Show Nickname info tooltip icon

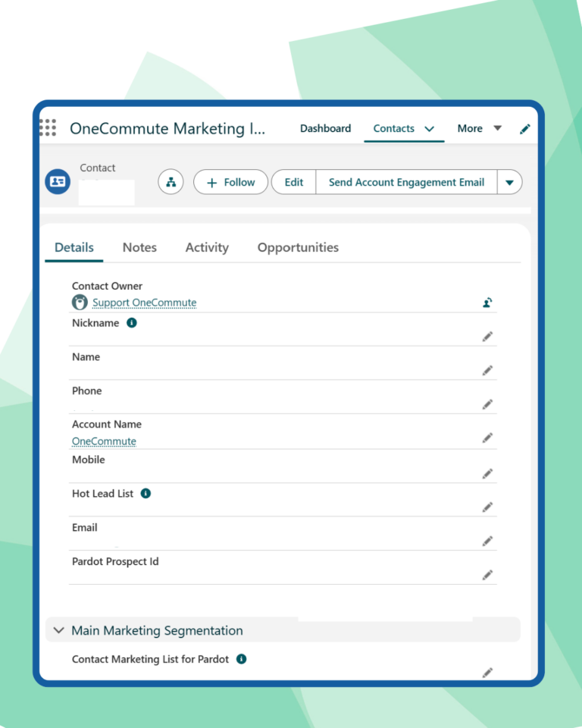point(132,323)
